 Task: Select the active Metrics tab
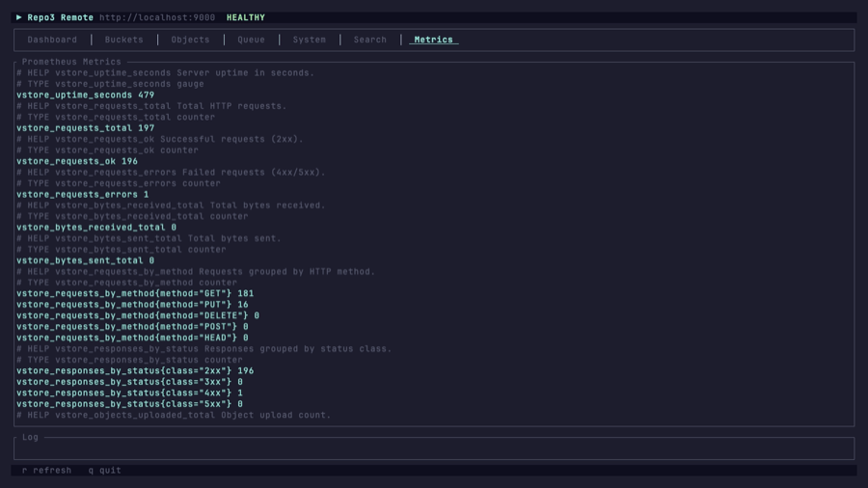coord(433,40)
